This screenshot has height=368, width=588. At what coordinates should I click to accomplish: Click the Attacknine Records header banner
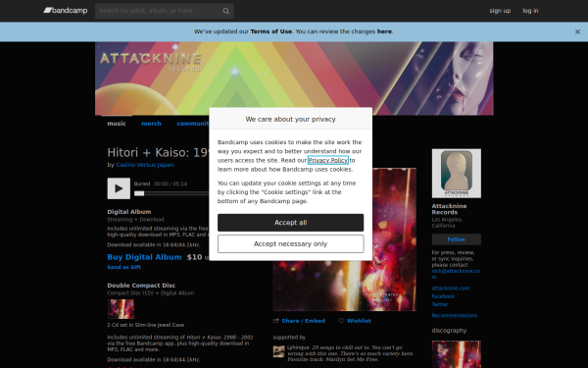pos(294,79)
